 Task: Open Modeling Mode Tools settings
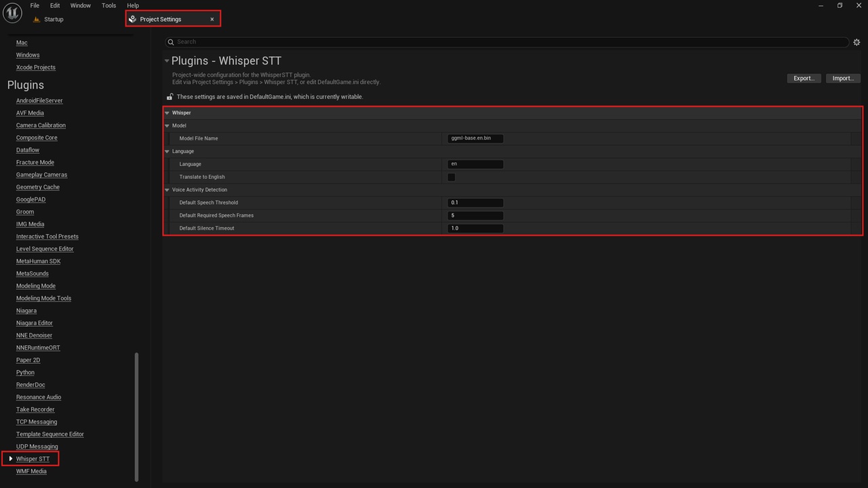[43, 298]
